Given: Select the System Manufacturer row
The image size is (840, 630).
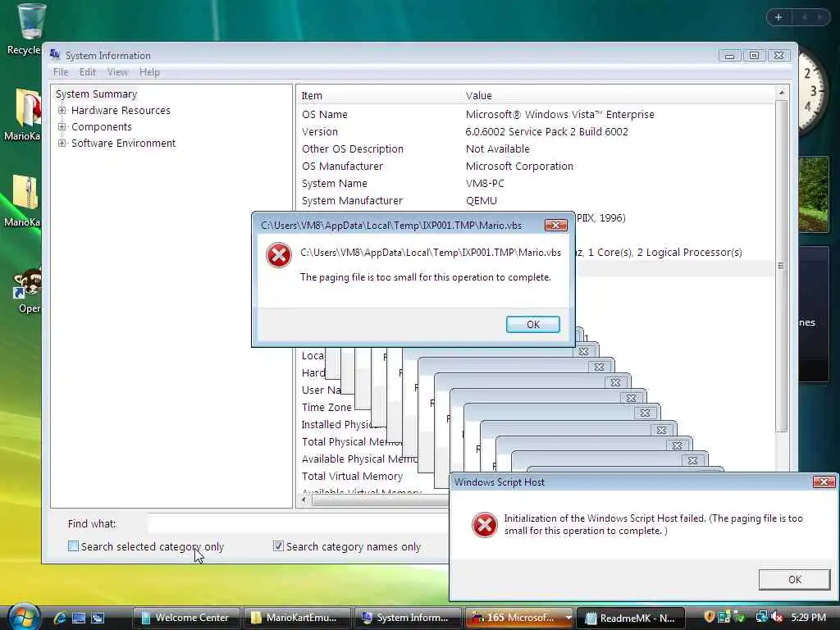Looking at the screenshot, I should 536,200.
